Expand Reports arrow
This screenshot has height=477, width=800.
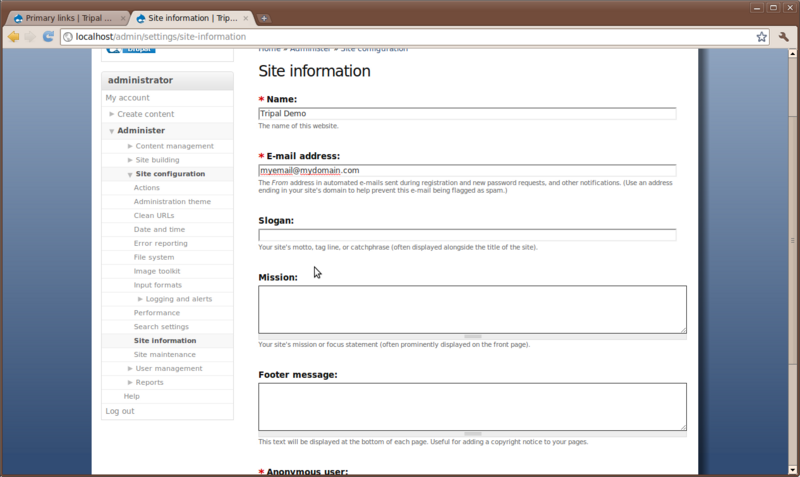click(x=130, y=382)
